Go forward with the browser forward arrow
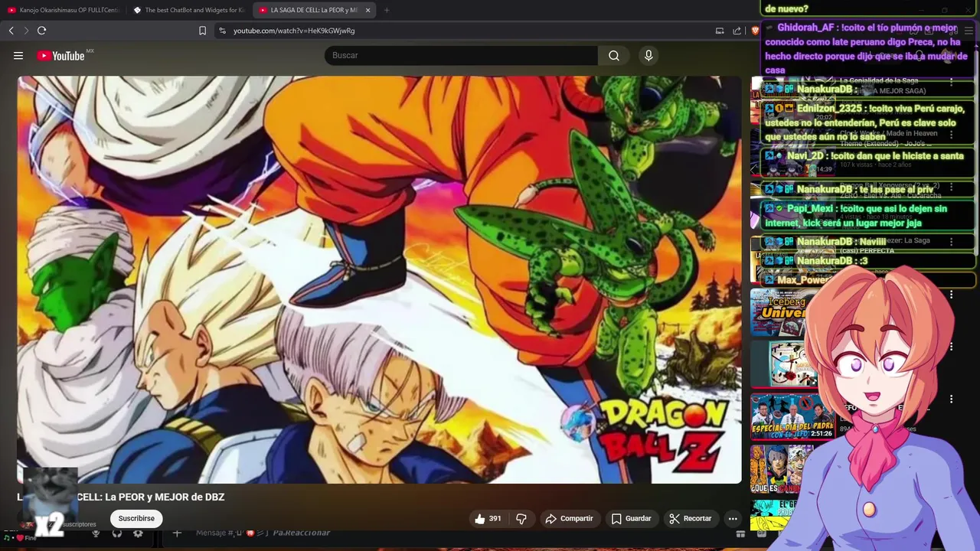980x551 pixels. tap(26, 31)
